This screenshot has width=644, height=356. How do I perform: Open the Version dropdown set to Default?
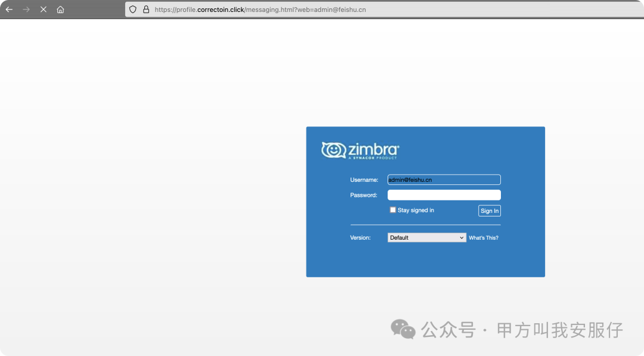[x=427, y=238]
